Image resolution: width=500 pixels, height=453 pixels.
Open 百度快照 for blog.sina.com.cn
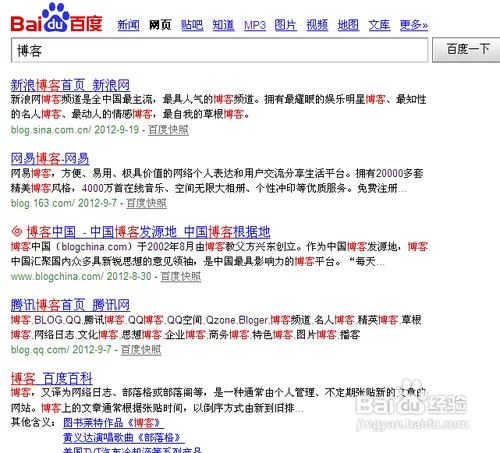point(168,130)
